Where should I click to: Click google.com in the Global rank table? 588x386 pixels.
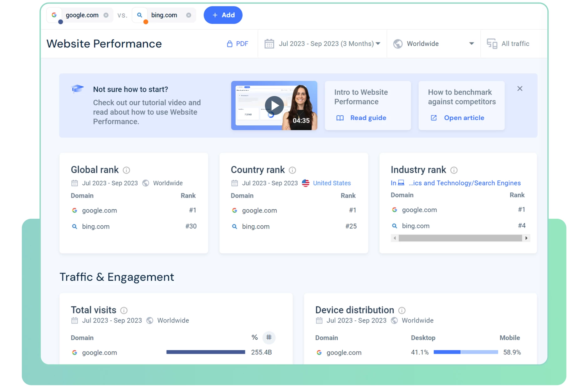click(x=99, y=211)
